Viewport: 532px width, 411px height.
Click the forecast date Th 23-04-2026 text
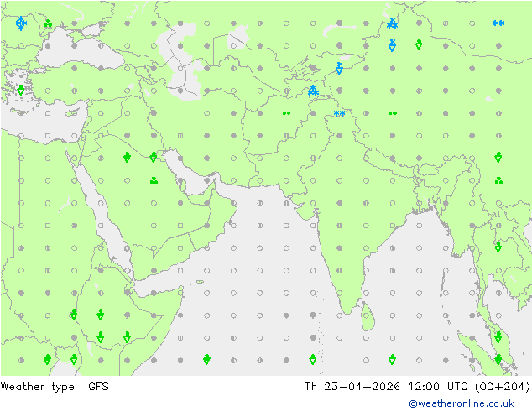352,386
